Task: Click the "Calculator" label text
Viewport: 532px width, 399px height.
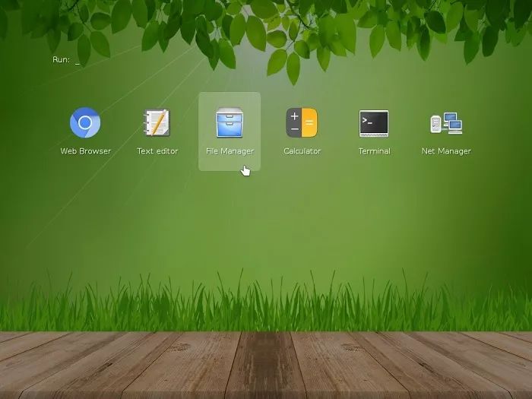Action: [302, 151]
